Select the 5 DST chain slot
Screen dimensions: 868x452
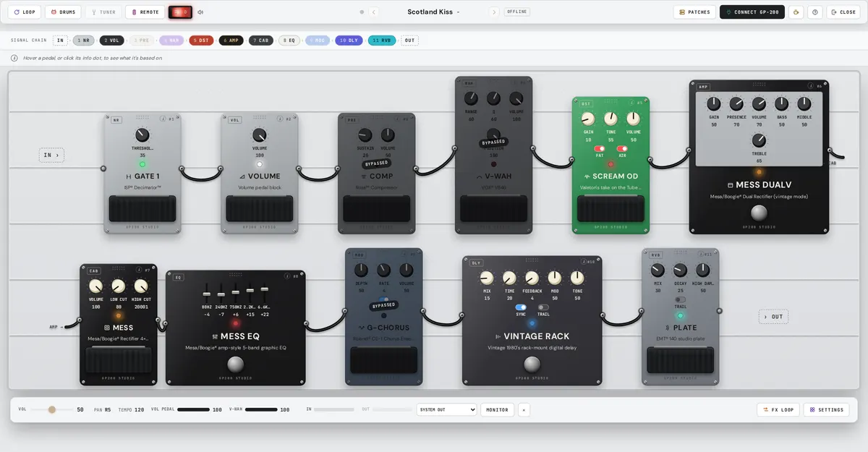(201, 40)
